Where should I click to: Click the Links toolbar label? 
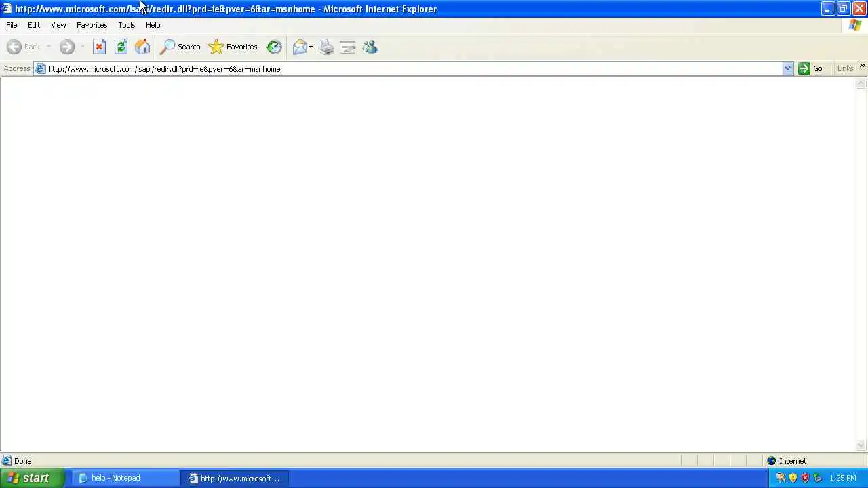(x=845, y=68)
